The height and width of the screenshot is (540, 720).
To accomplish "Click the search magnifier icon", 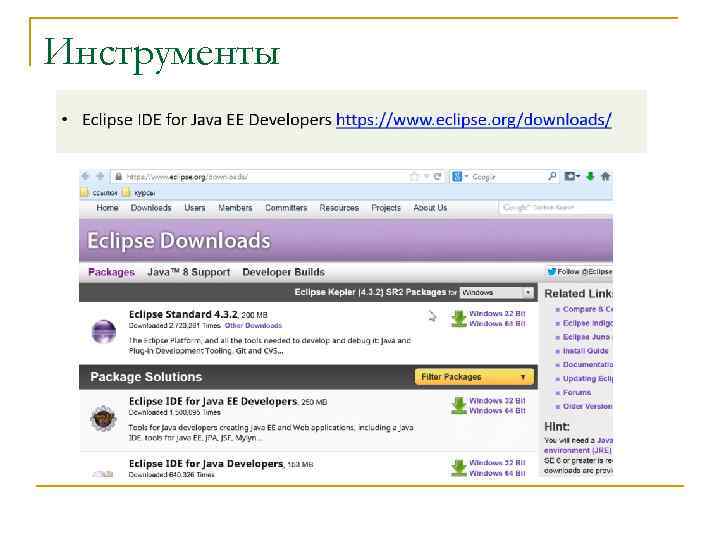I will click(x=552, y=176).
